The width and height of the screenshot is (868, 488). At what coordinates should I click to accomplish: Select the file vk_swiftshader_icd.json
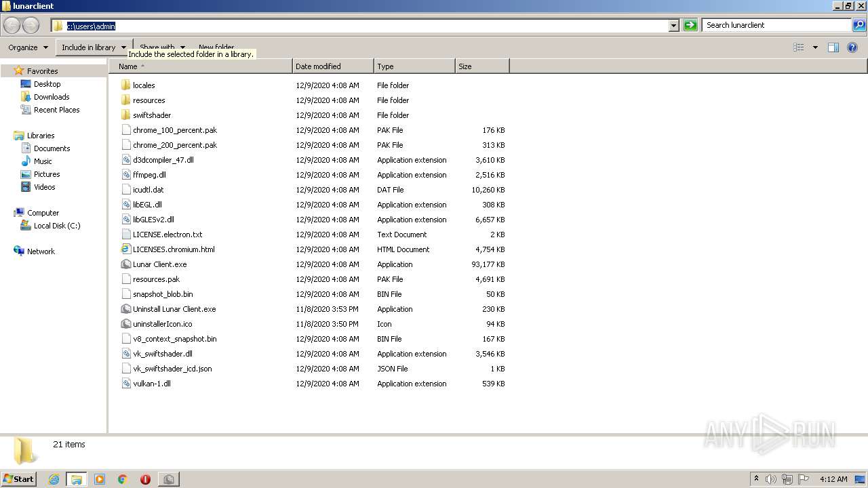pos(172,369)
